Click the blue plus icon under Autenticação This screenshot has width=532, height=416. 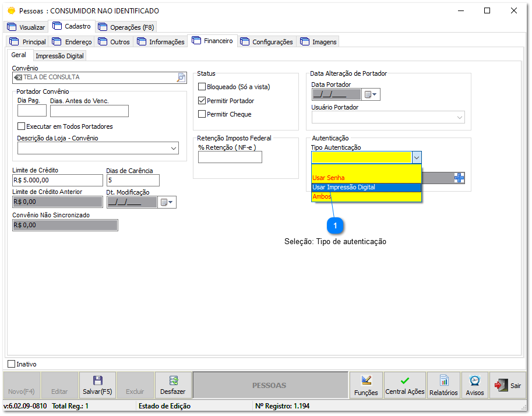tap(460, 178)
